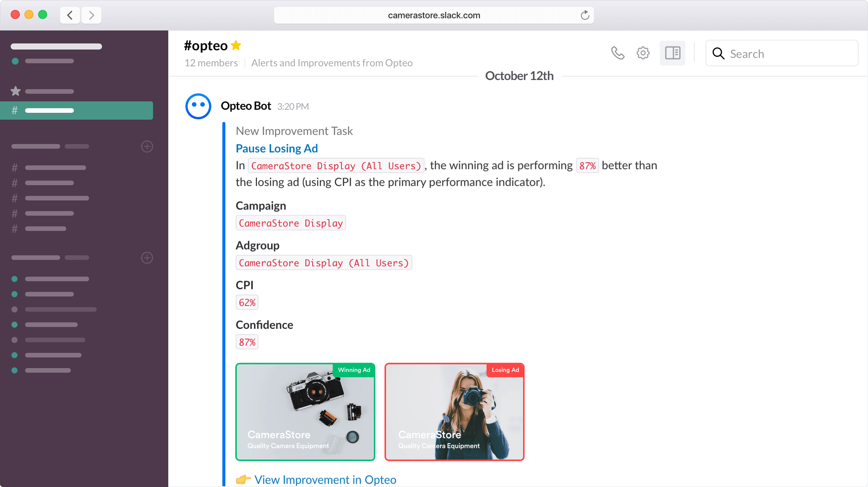Viewport: 868px width, 487px height.
Task: Click the add direct message plus icon
Action: click(147, 258)
